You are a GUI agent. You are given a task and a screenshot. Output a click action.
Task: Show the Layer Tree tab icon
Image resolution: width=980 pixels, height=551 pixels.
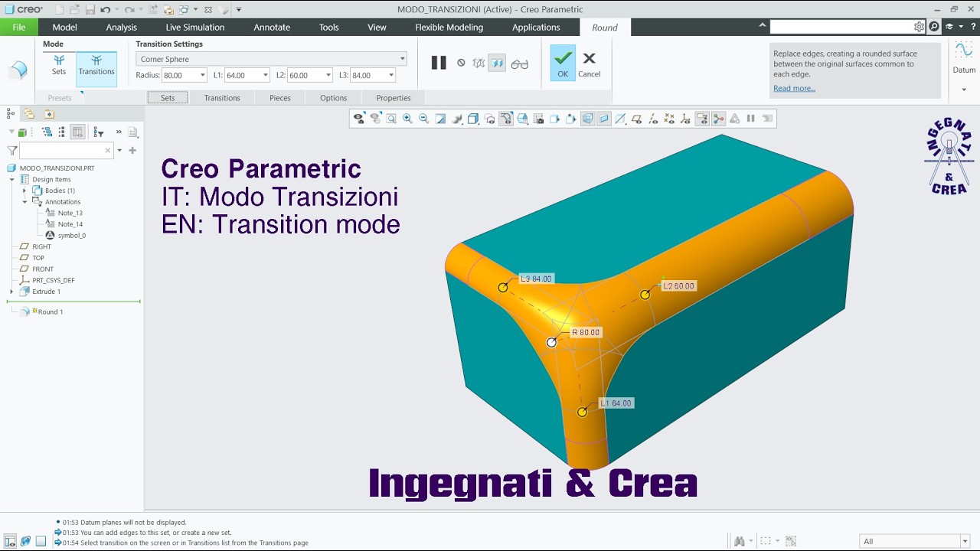tap(29, 114)
